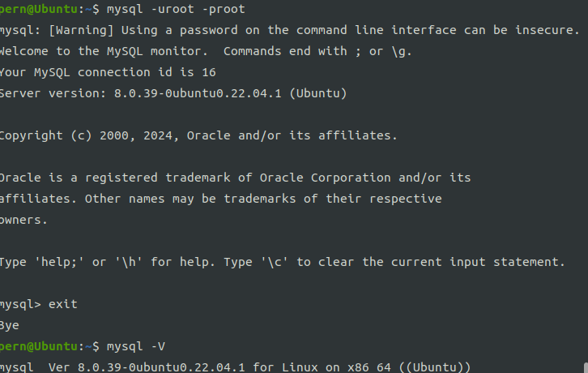The height and width of the screenshot is (373, 588).
Task: Click the '\c' text in the help line
Action: point(274,261)
